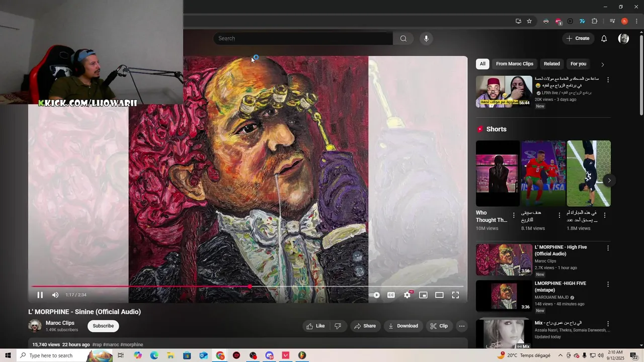Start voice search with the microphone
Viewport: 644px width, 362px height.
[426, 39]
